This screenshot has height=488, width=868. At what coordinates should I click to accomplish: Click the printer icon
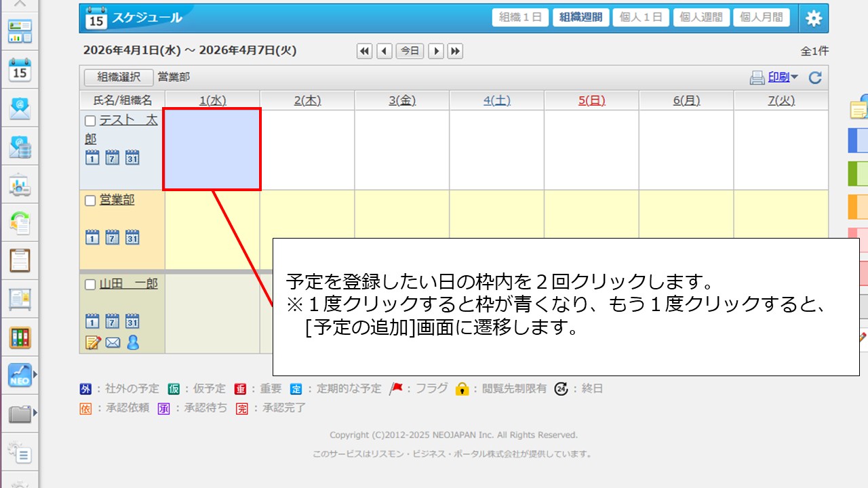pyautogui.click(x=757, y=78)
